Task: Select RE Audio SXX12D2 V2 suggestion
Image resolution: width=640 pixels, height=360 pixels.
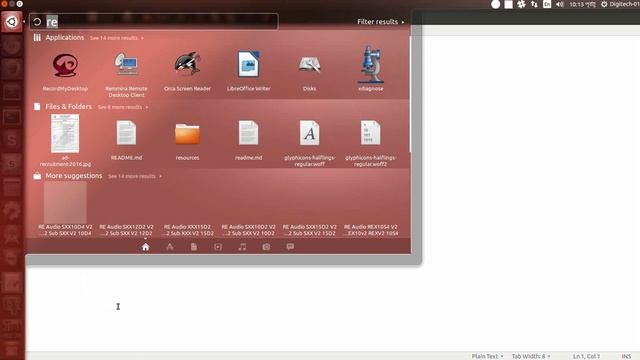Action: pos(126,230)
